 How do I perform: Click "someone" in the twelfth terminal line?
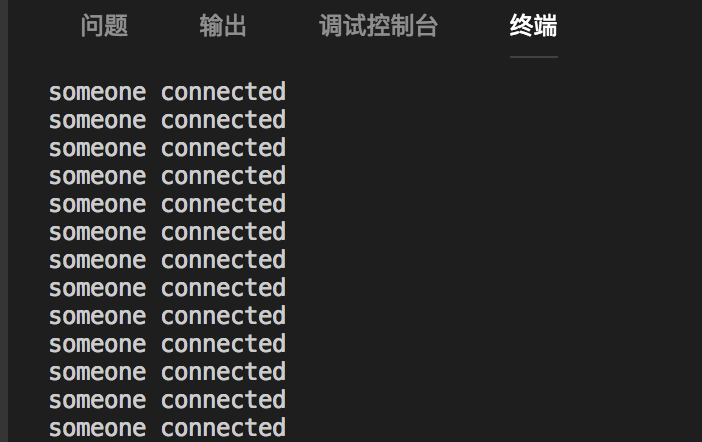click(97, 400)
